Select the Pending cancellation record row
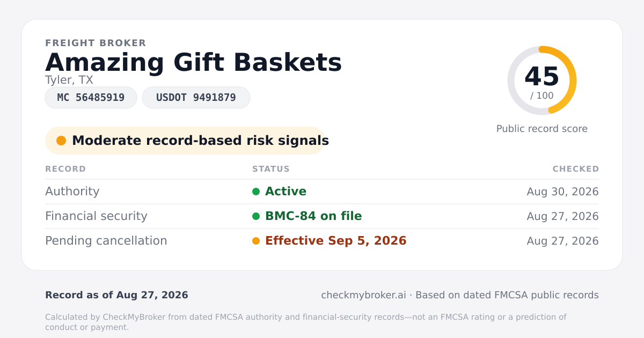Screen dimensions: 644x338 (x=322, y=241)
